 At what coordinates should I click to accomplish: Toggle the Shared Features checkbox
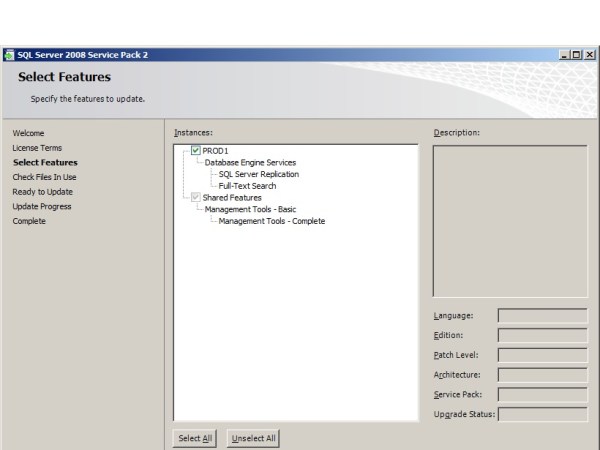tap(196, 198)
